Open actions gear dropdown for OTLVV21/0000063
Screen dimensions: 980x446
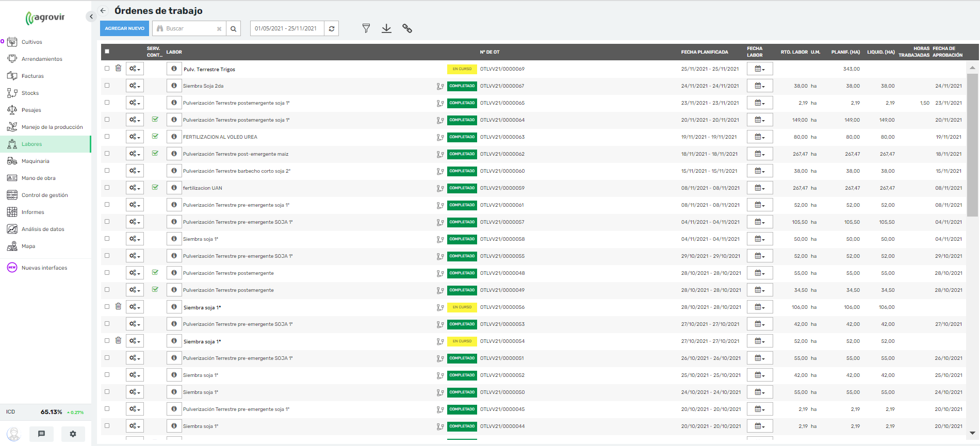tap(135, 137)
